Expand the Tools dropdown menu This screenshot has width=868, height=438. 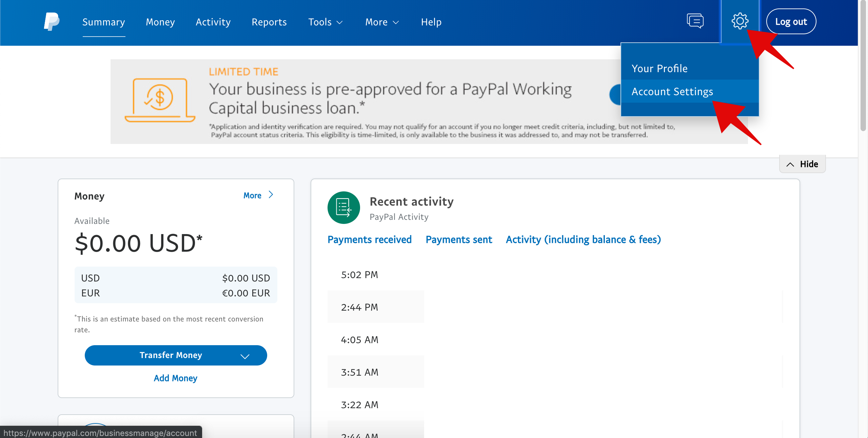click(325, 22)
